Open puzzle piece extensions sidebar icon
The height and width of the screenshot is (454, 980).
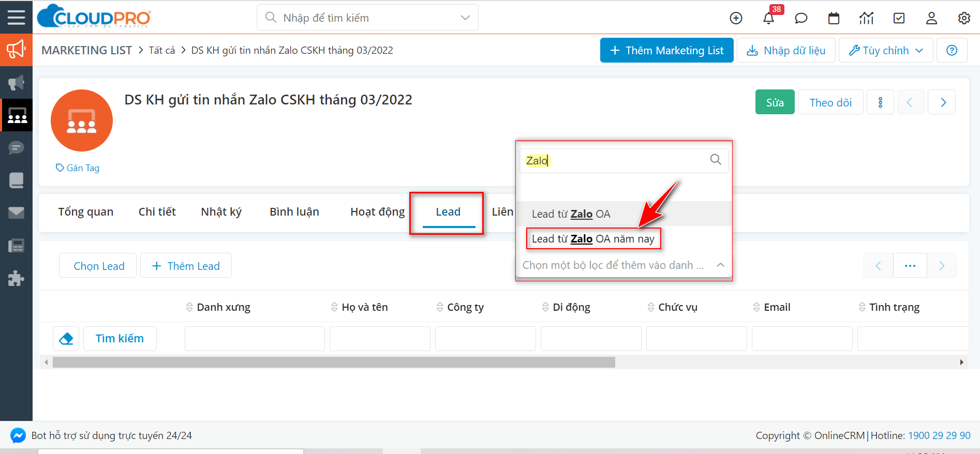coord(16,278)
